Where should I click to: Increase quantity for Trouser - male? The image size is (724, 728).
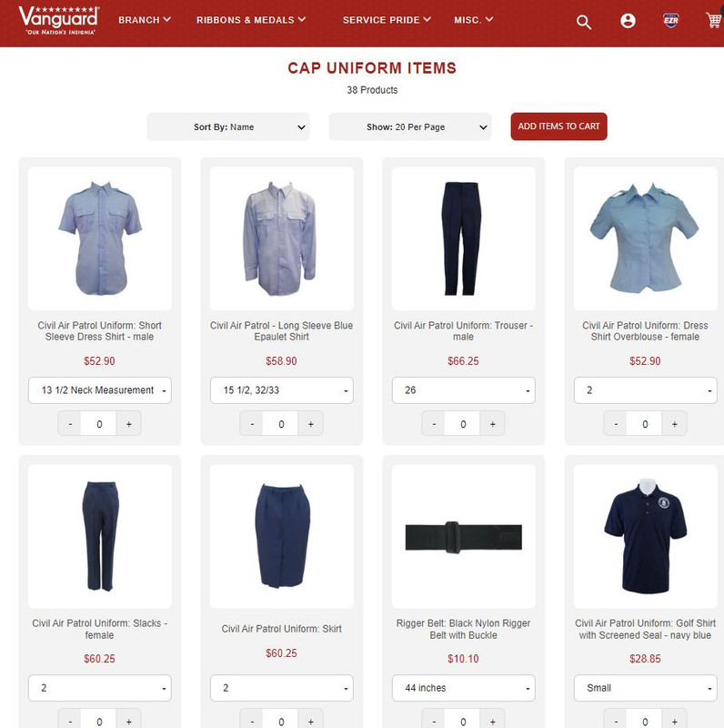point(492,424)
